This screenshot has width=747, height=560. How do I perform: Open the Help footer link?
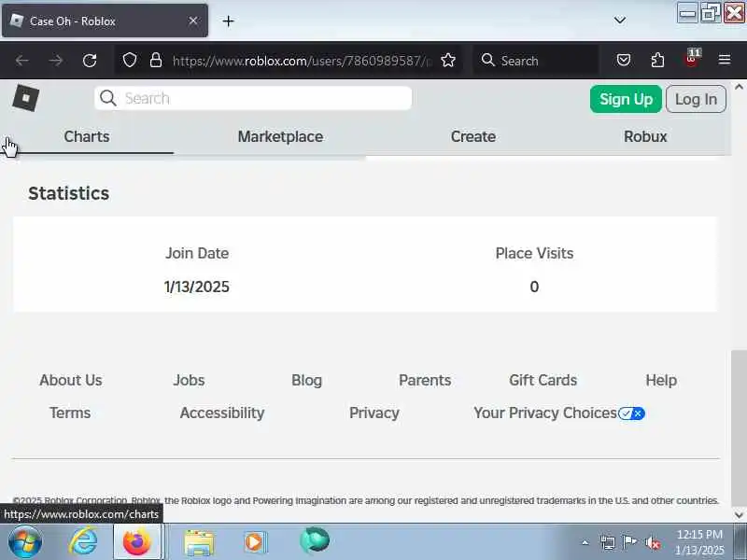(661, 380)
